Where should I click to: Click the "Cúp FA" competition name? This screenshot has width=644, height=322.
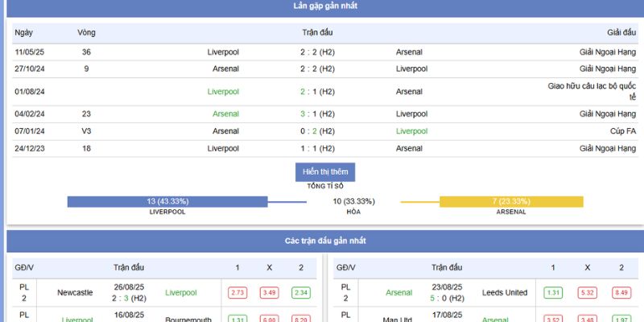(620, 131)
